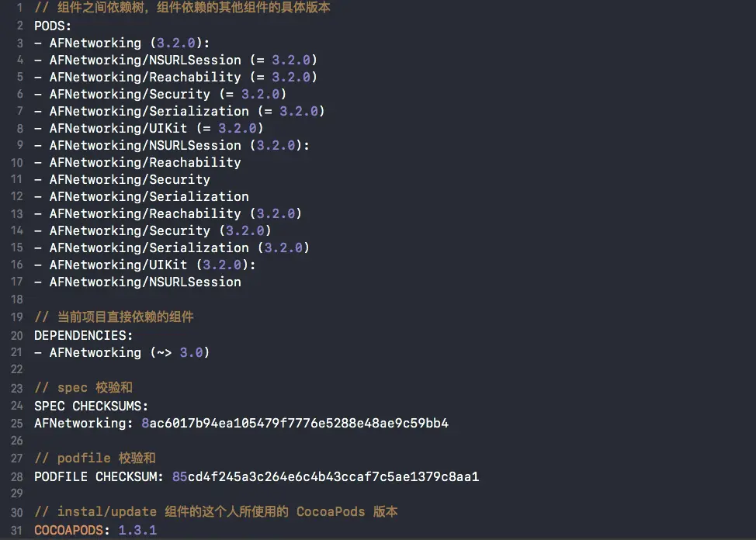The height and width of the screenshot is (540, 756).
Task: Click the AFNetworking checksum hash starting 8ac6017b
Action: click(295, 424)
